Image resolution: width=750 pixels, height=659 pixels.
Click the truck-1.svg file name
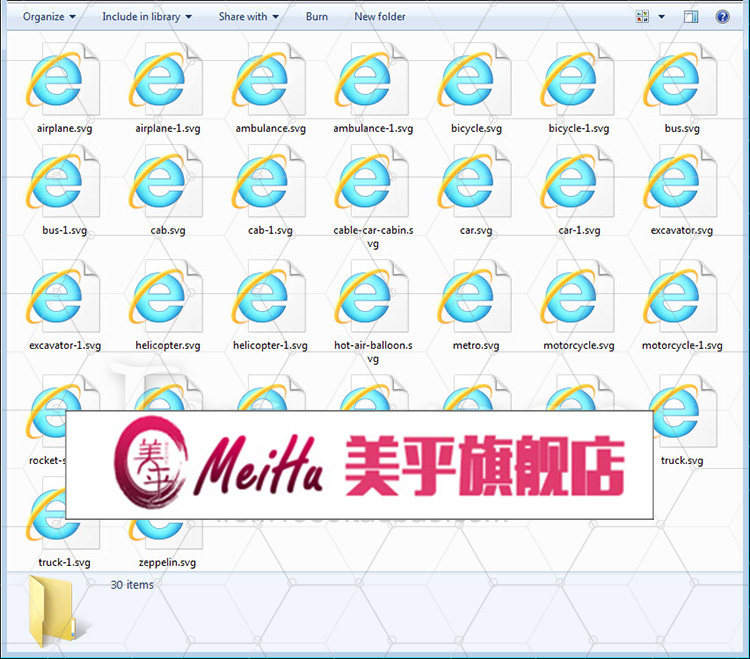[64, 562]
